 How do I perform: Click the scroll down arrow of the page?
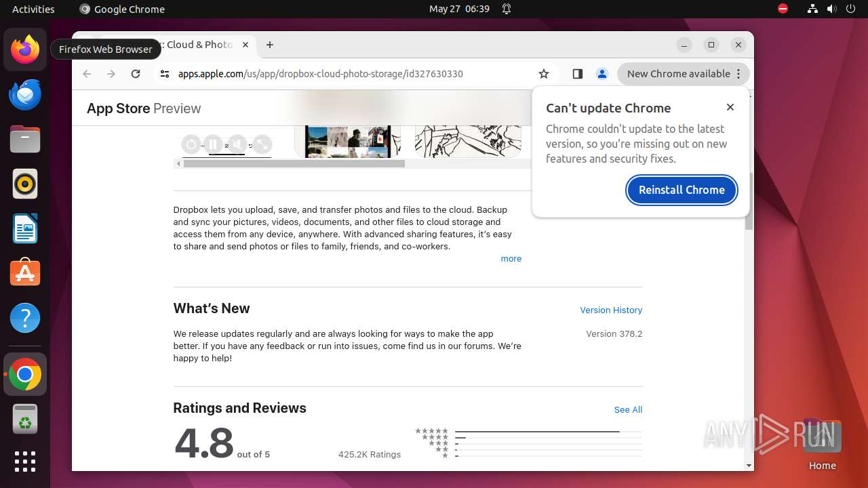(x=749, y=466)
